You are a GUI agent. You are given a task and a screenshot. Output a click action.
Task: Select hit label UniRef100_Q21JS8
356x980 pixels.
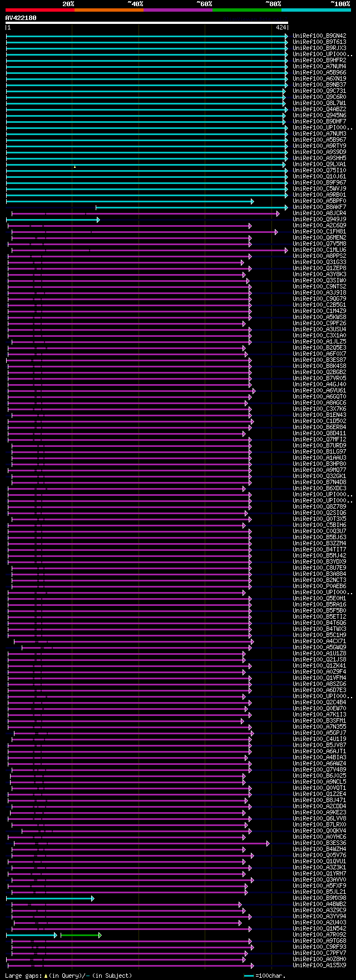319,660
